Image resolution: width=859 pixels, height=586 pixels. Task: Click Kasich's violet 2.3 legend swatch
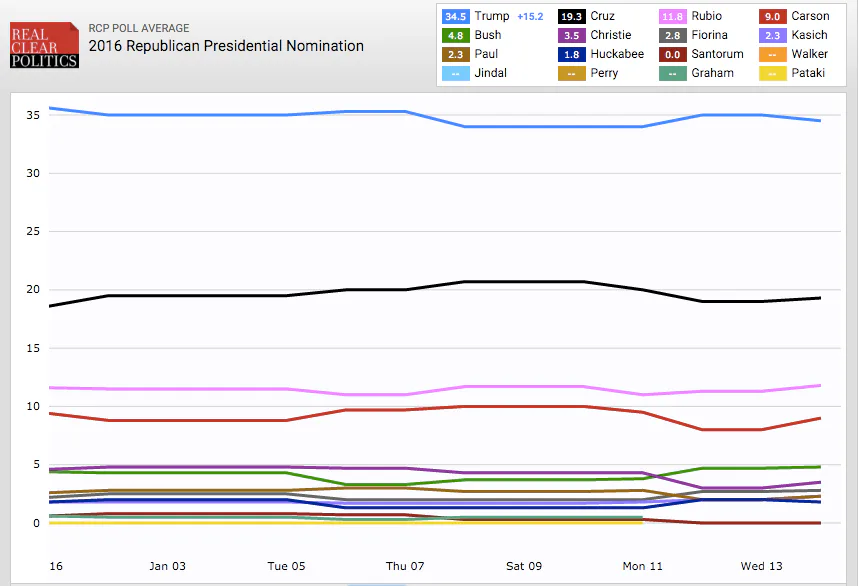[772, 36]
